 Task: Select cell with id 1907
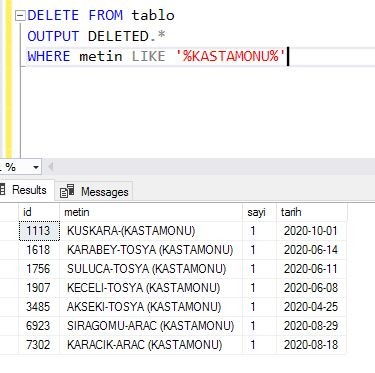(x=39, y=288)
